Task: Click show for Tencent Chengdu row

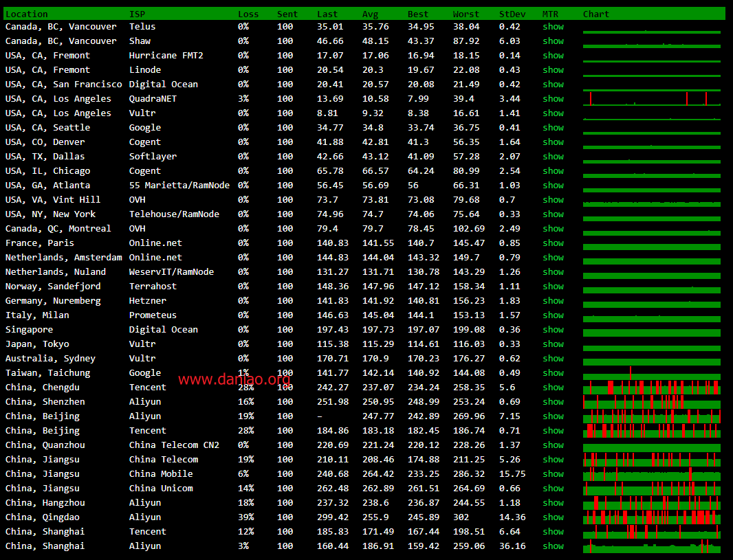Action: tap(553, 387)
